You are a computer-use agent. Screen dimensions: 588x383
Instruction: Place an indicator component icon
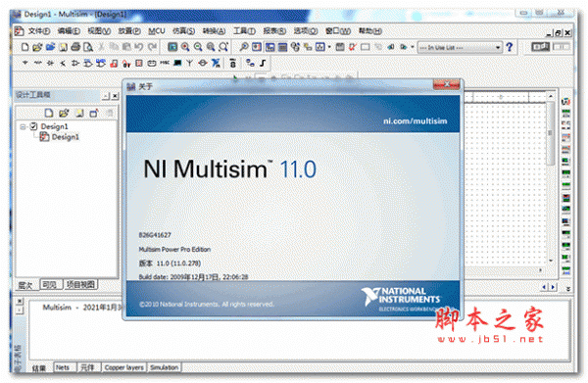139,63
